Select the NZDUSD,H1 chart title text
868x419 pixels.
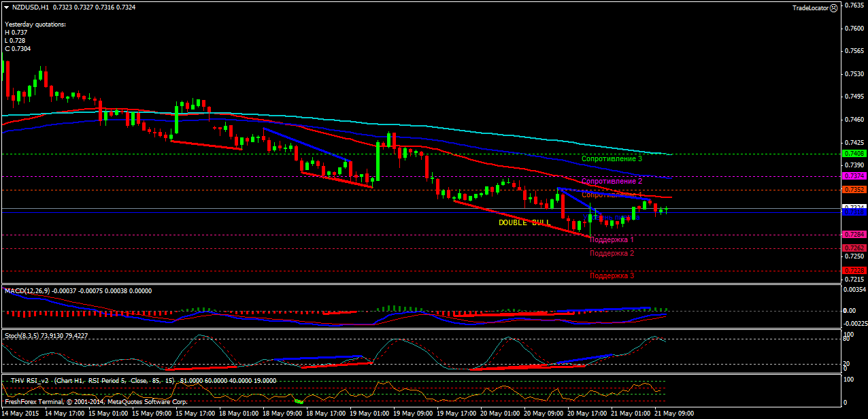click(x=31, y=7)
